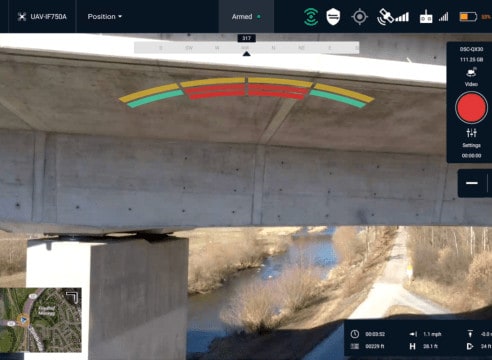Click the 28.1 ft height value
This screenshot has height=360, width=492.
pyautogui.click(x=430, y=346)
